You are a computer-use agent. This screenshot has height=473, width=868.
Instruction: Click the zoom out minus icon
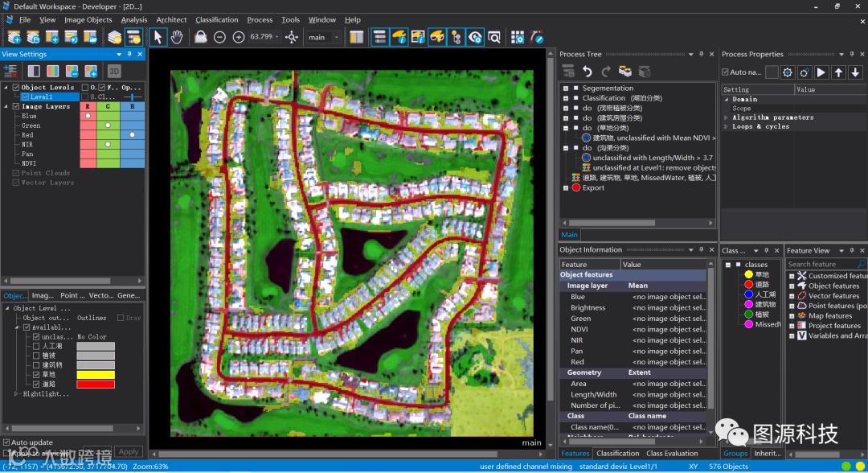(x=219, y=37)
